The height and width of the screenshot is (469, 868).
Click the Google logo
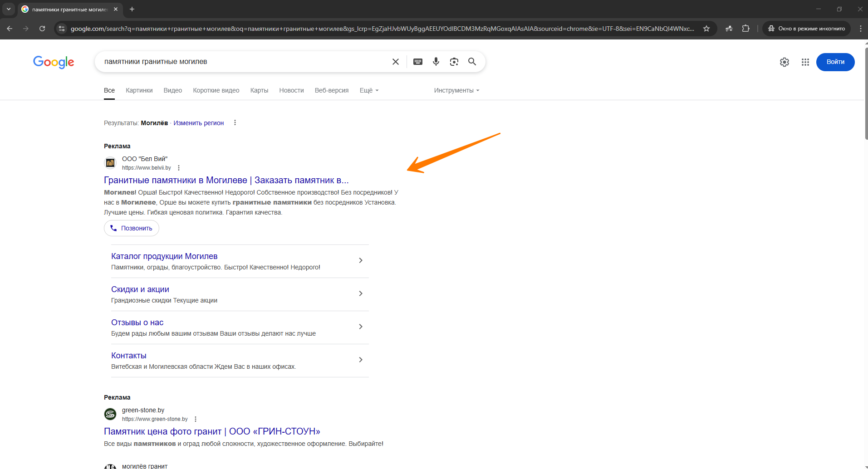(x=54, y=62)
